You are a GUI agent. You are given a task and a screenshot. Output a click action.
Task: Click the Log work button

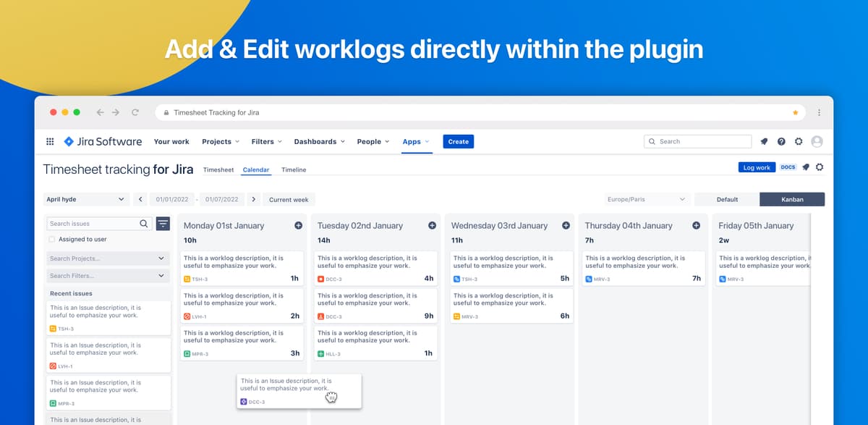[x=757, y=167]
